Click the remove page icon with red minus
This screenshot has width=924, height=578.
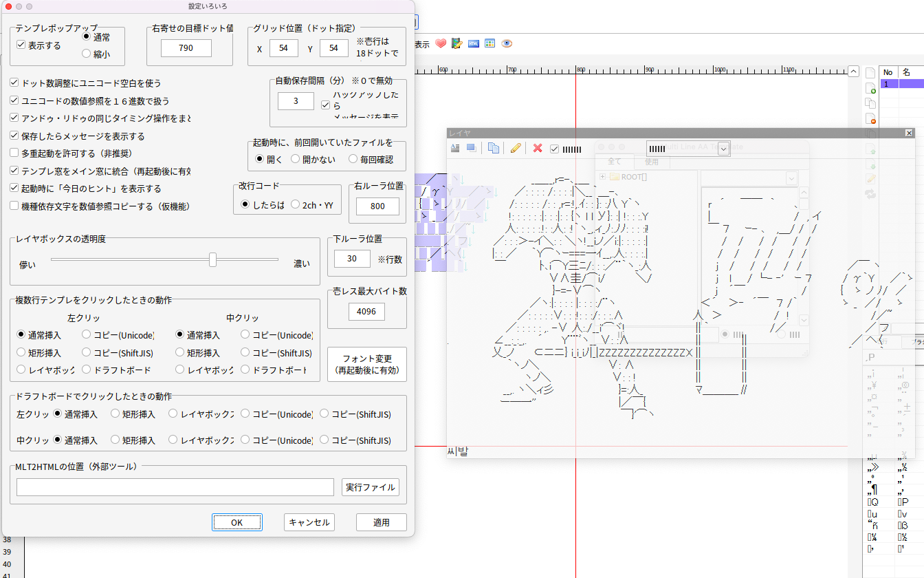[x=870, y=118]
